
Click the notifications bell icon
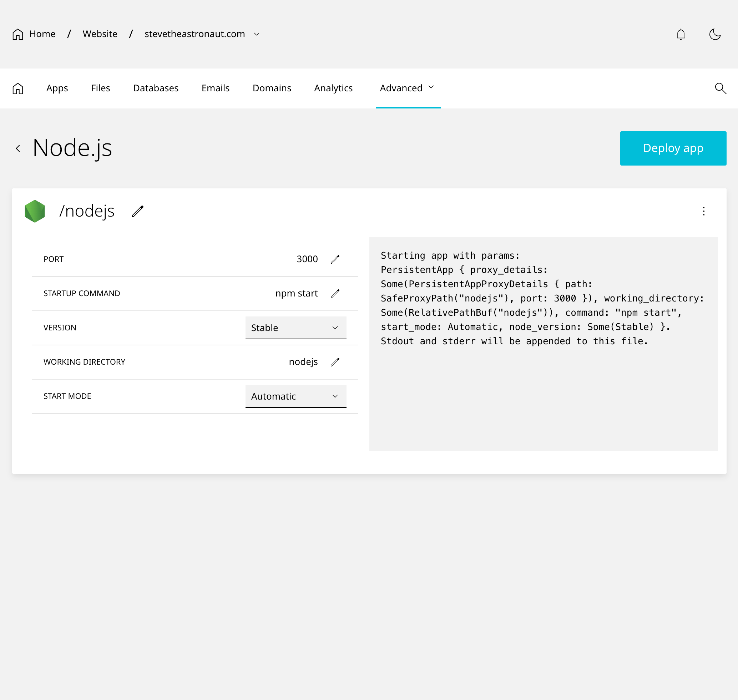click(681, 34)
